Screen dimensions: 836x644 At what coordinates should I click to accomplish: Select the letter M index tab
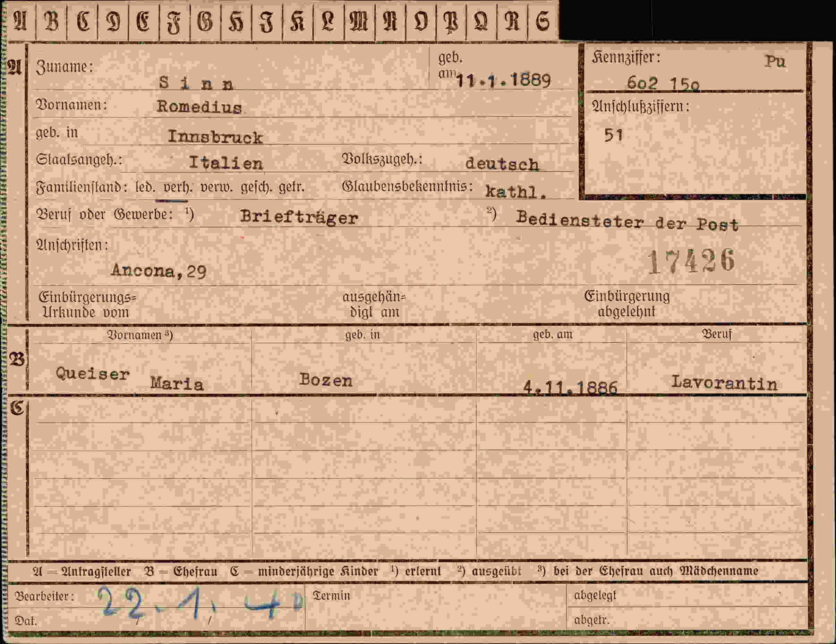(x=359, y=21)
